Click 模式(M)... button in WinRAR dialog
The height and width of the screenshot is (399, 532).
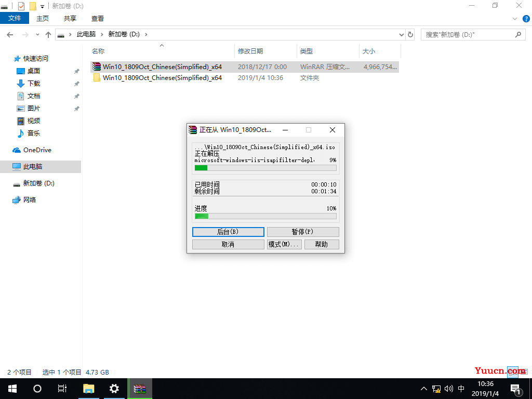pyautogui.click(x=284, y=244)
